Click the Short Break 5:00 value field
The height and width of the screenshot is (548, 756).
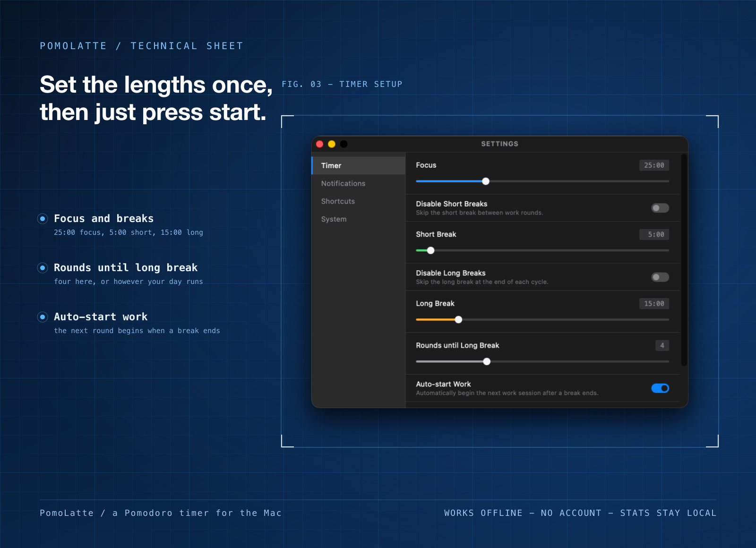[x=654, y=234]
